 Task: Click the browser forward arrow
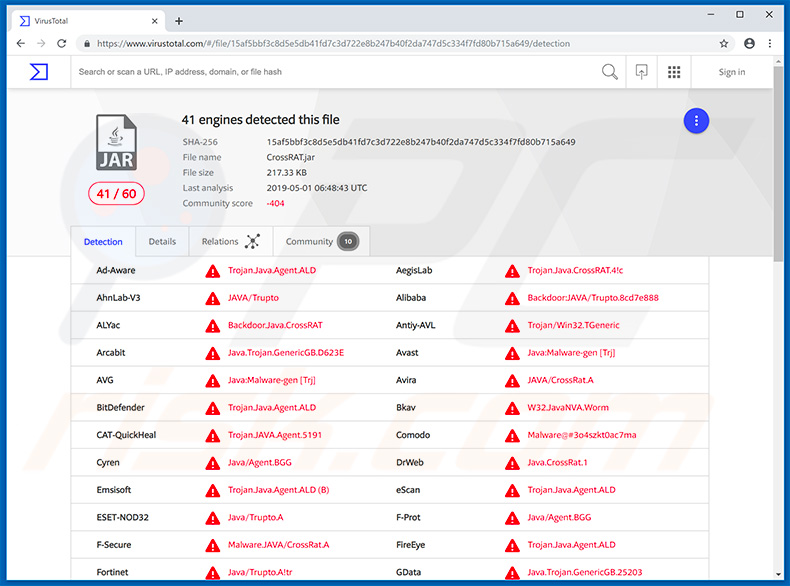[x=41, y=43]
